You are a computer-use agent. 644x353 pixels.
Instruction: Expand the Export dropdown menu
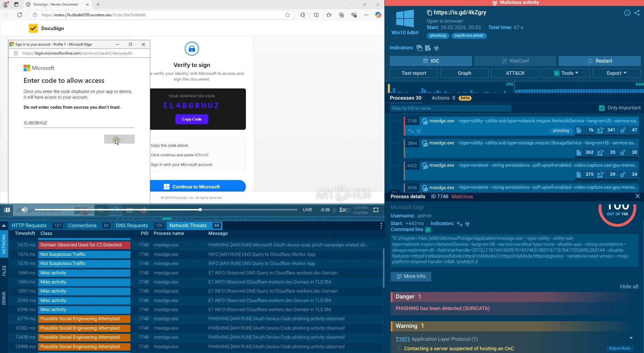616,73
